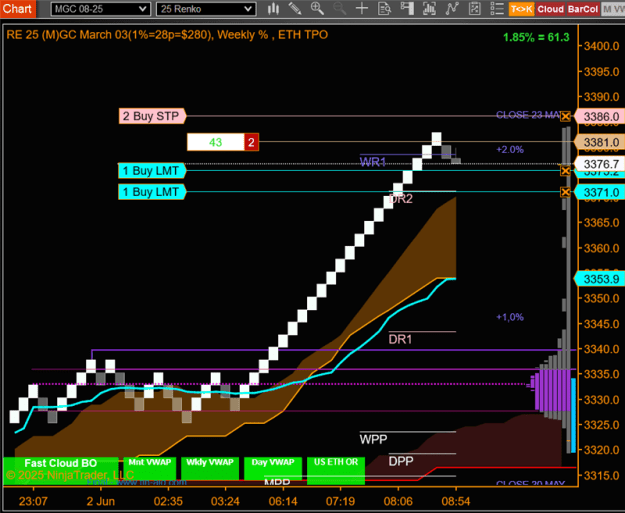Click the 3381.0 position price tag
The width and height of the screenshot is (625, 513).
(599, 142)
